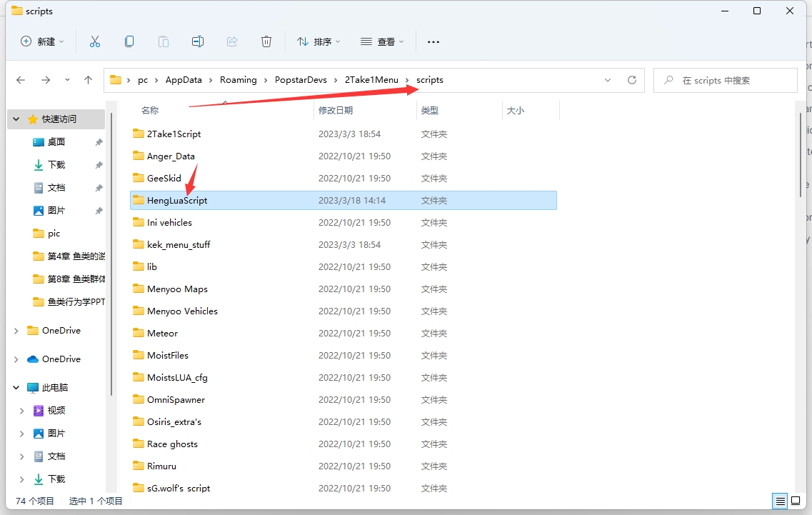Click the Copy icon in toolbar
This screenshot has width=812, height=515.
pos(129,41)
